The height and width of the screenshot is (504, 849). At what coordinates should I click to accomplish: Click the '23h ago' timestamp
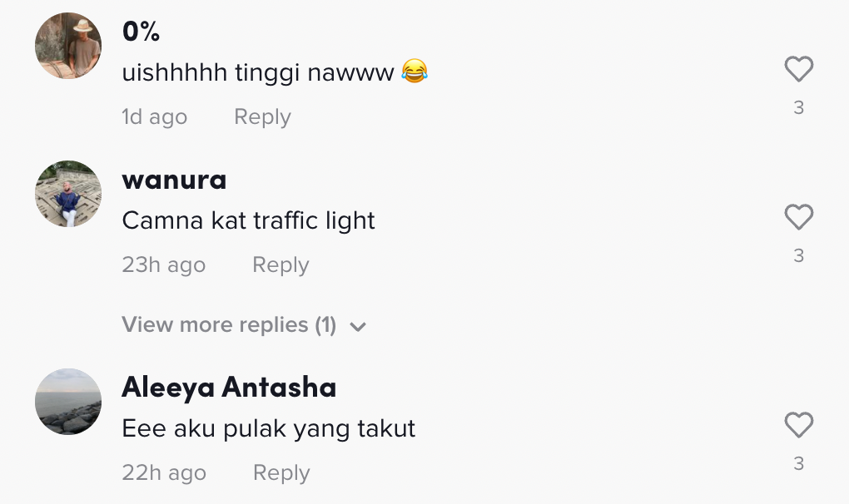coord(163,265)
